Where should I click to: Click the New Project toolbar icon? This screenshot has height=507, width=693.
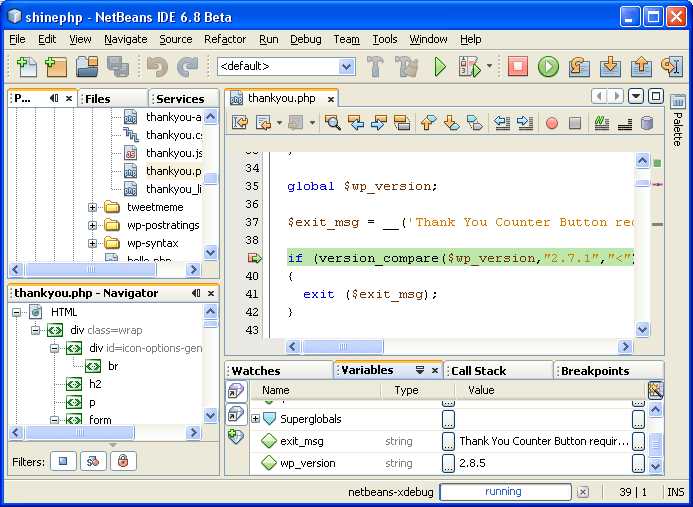(x=56, y=67)
